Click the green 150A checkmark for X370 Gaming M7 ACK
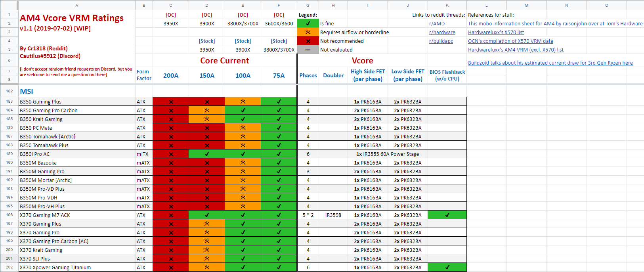This screenshot has height=272, width=644. coord(207,215)
